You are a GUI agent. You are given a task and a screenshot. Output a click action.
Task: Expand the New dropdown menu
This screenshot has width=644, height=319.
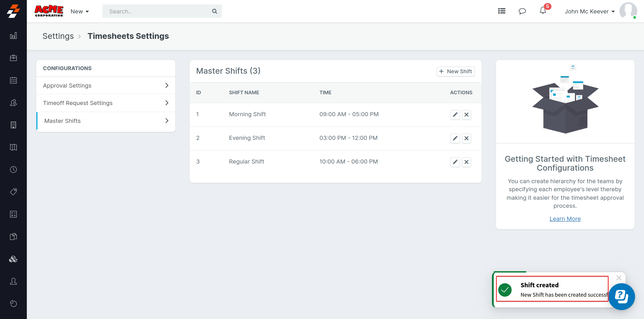pyautogui.click(x=80, y=11)
